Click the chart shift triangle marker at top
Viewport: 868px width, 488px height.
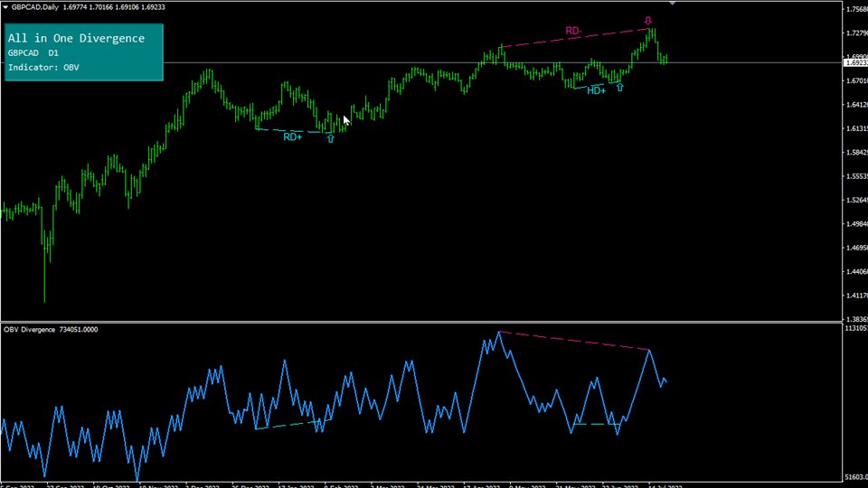point(672,4)
